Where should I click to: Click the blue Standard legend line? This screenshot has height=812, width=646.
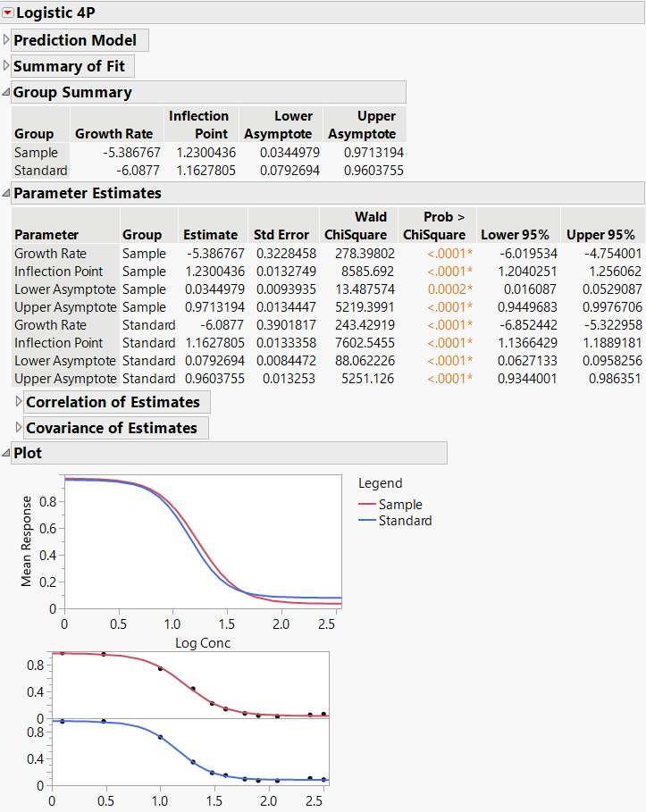pyautogui.click(x=366, y=521)
